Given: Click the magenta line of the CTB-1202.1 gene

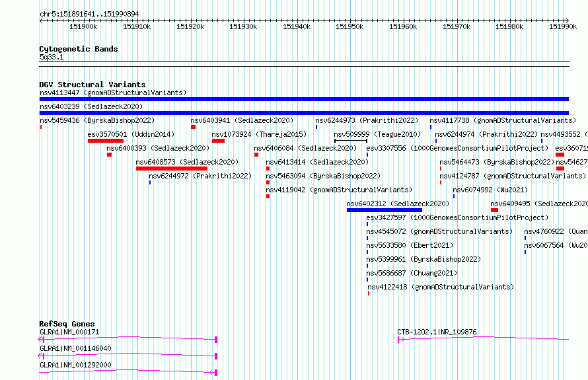Looking at the screenshot, I should tap(483, 338).
